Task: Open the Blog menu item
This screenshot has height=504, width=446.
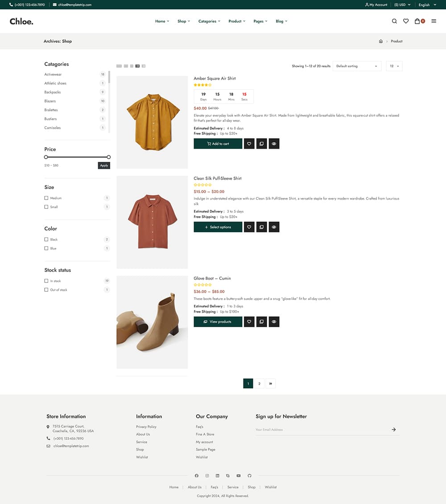Action: coord(281,21)
